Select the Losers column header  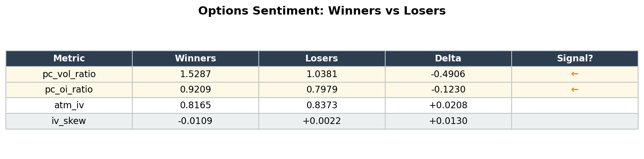(322, 59)
